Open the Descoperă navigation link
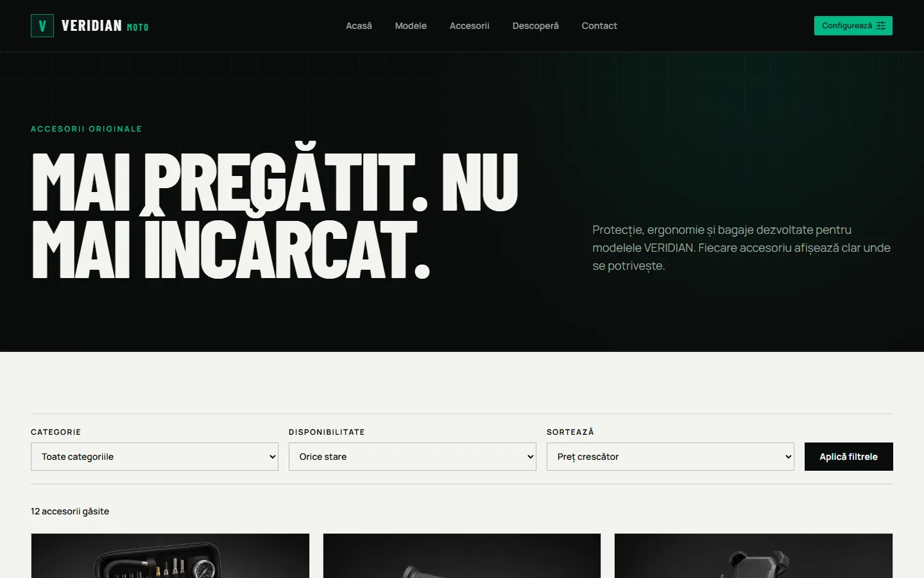 pyautogui.click(x=535, y=26)
